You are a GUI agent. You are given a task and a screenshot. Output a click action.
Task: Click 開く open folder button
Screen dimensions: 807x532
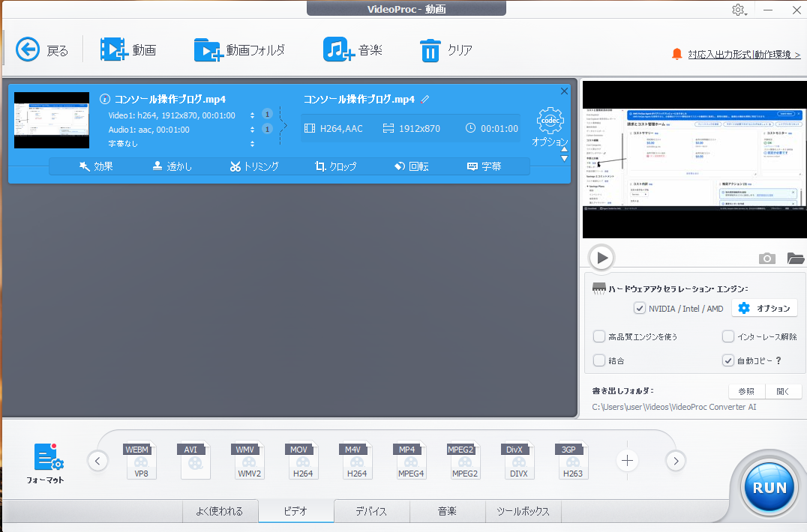click(x=783, y=392)
